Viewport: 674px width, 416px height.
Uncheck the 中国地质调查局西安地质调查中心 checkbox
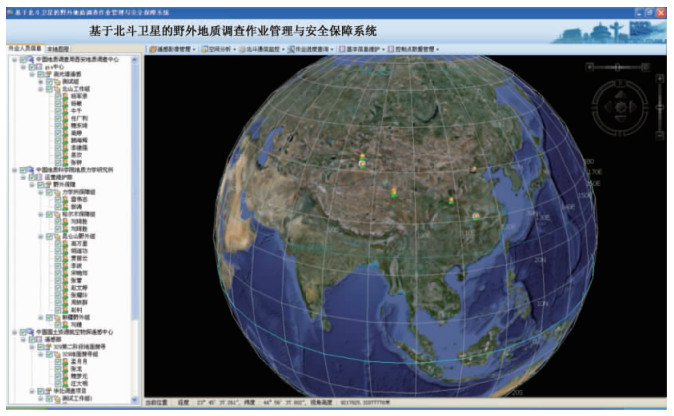(x=23, y=60)
